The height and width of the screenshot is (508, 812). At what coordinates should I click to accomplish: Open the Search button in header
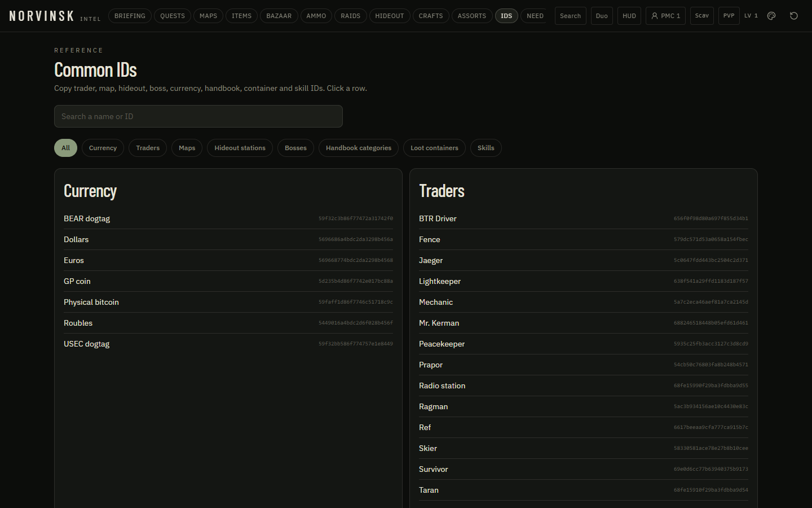(571, 16)
